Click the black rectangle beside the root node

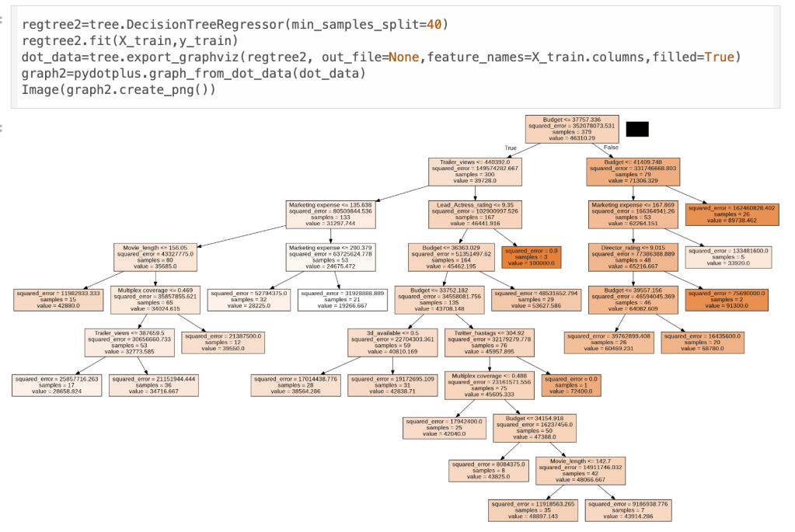pos(636,129)
